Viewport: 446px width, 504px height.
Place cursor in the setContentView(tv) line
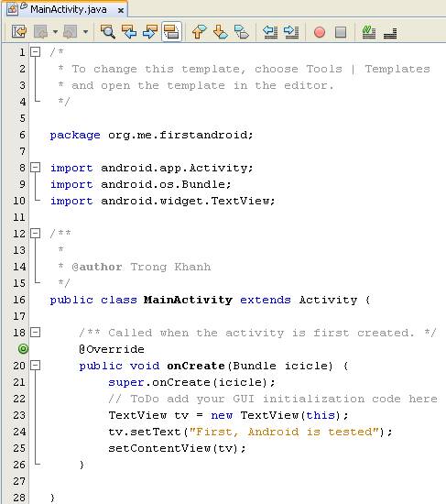tap(177, 448)
